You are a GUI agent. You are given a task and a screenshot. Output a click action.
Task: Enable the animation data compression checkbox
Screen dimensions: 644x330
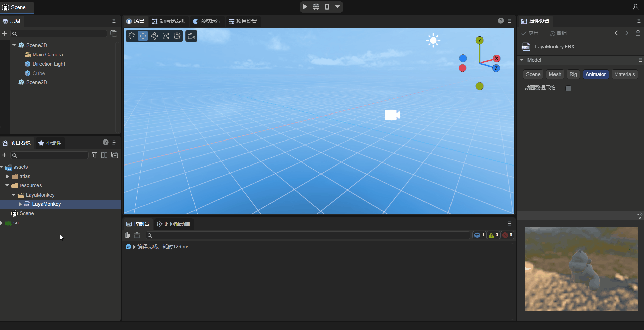(x=568, y=88)
